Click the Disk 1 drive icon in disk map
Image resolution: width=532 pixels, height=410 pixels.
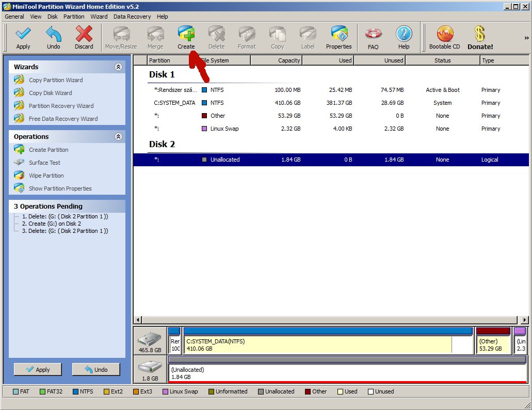[x=150, y=339]
